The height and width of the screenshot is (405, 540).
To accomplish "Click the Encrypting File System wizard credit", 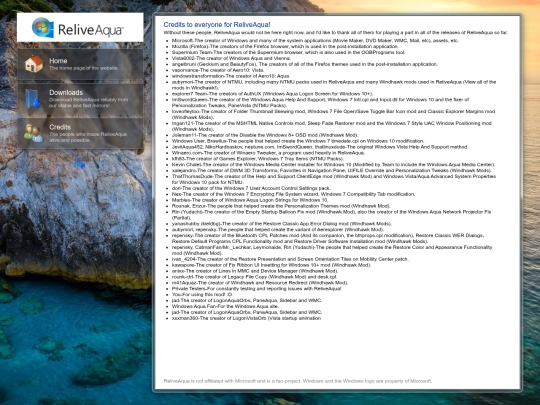I will [x=293, y=194].
